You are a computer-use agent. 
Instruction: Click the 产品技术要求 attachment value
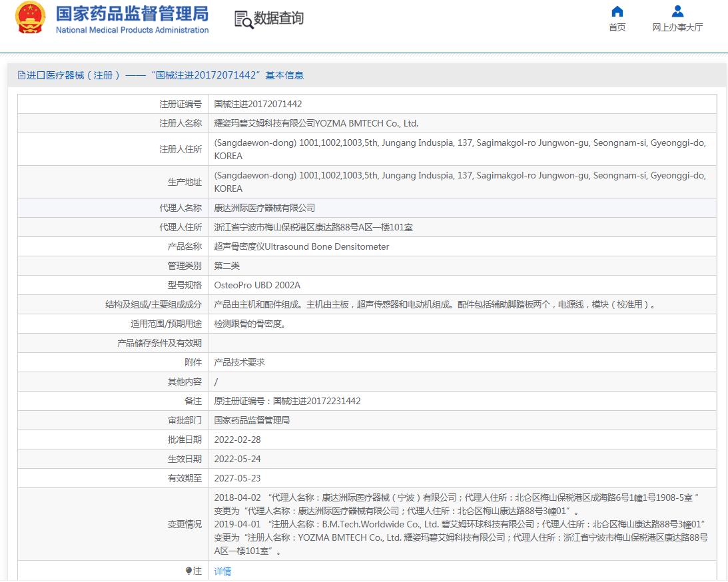tap(240, 362)
